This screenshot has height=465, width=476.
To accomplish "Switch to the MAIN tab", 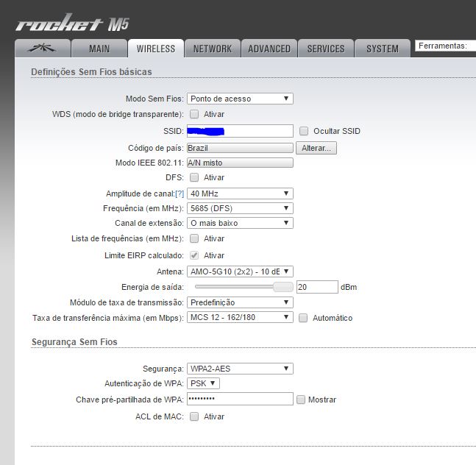I will click(99, 49).
